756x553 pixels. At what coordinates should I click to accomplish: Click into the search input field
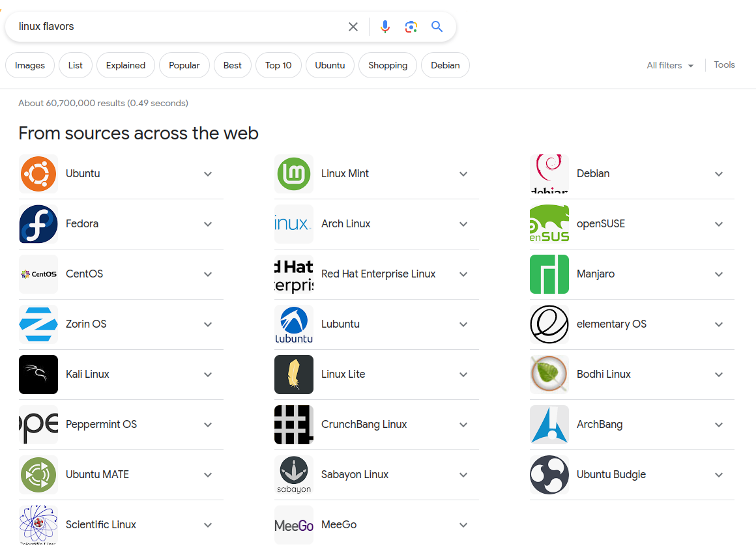[176, 27]
